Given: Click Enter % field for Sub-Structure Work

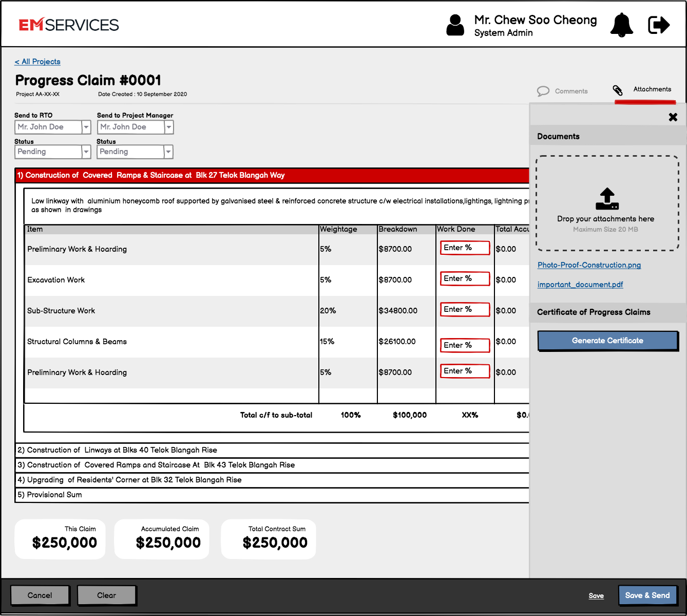Looking at the screenshot, I should (x=465, y=309).
